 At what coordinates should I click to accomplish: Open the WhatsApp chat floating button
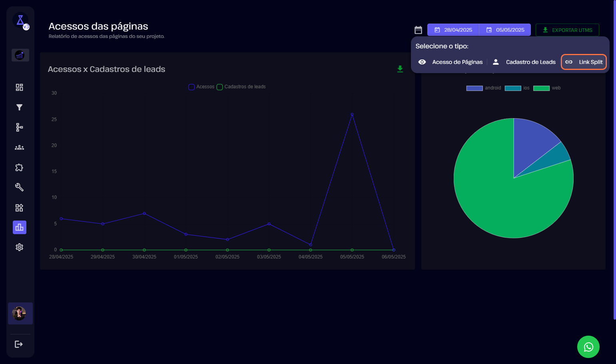tap(588, 347)
